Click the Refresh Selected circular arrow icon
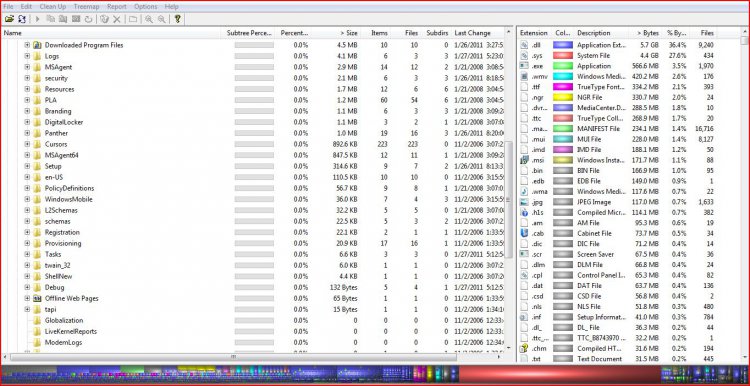 88,19
